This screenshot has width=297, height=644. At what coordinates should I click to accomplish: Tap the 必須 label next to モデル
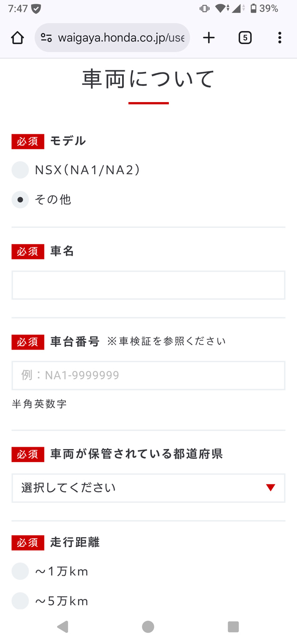click(27, 142)
